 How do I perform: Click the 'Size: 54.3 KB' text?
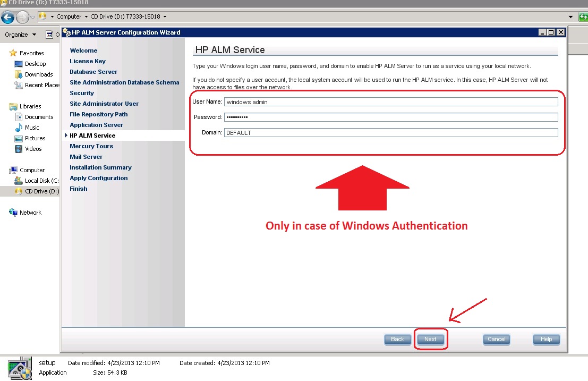coord(110,372)
